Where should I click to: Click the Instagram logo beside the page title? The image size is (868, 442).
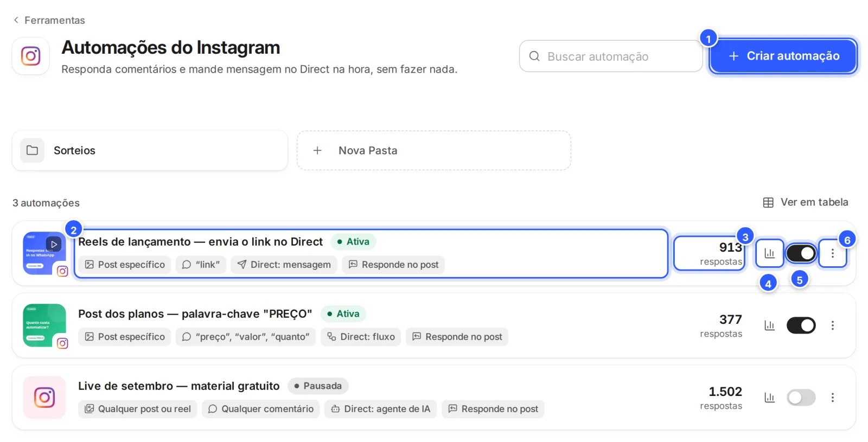click(31, 56)
